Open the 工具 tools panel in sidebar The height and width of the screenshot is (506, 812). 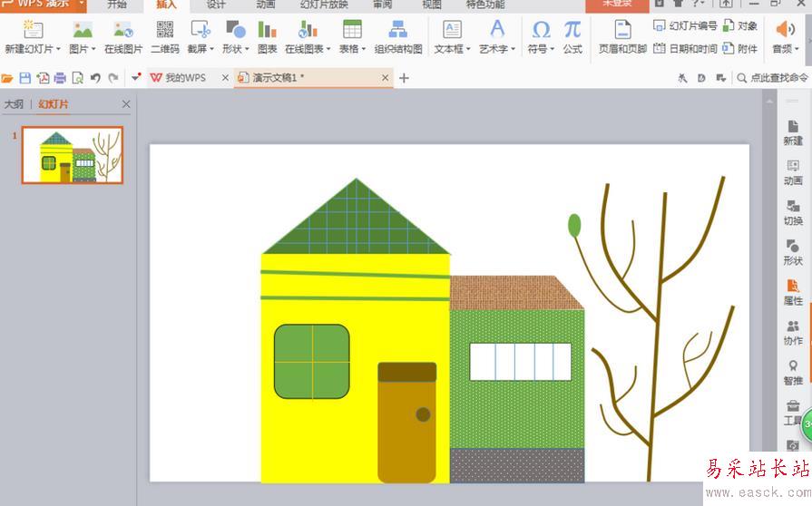click(793, 413)
